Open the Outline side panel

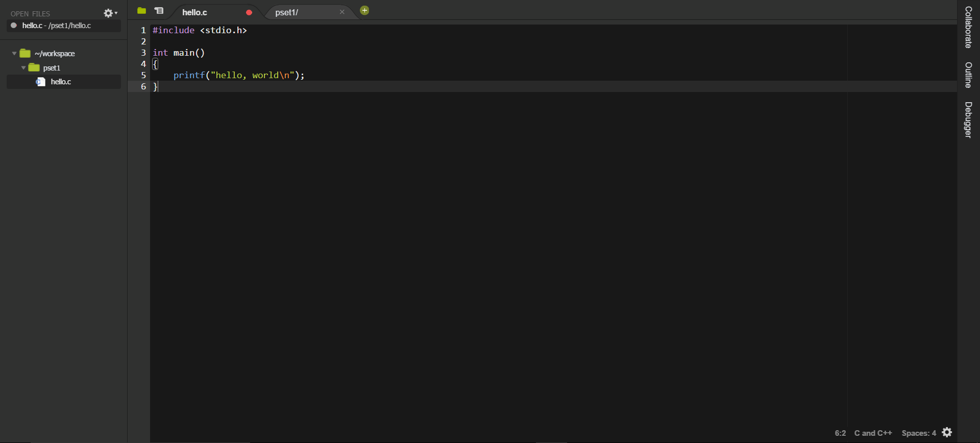click(968, 75)
